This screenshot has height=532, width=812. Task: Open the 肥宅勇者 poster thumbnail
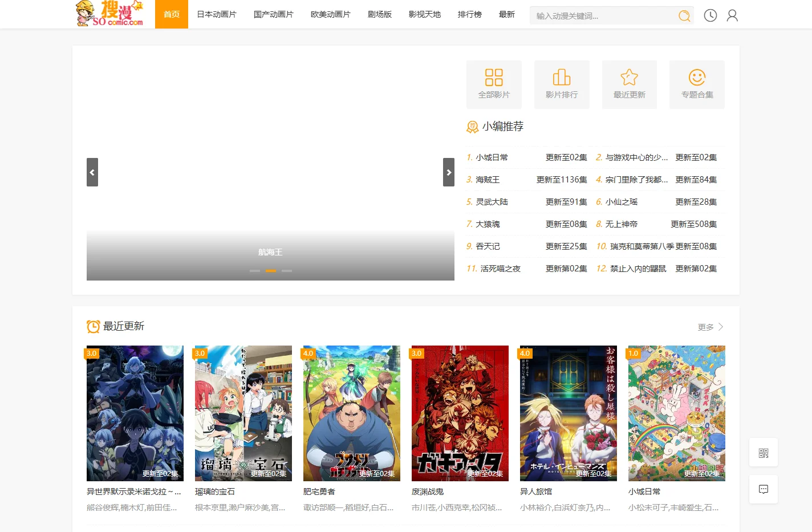tap(352, 413)
